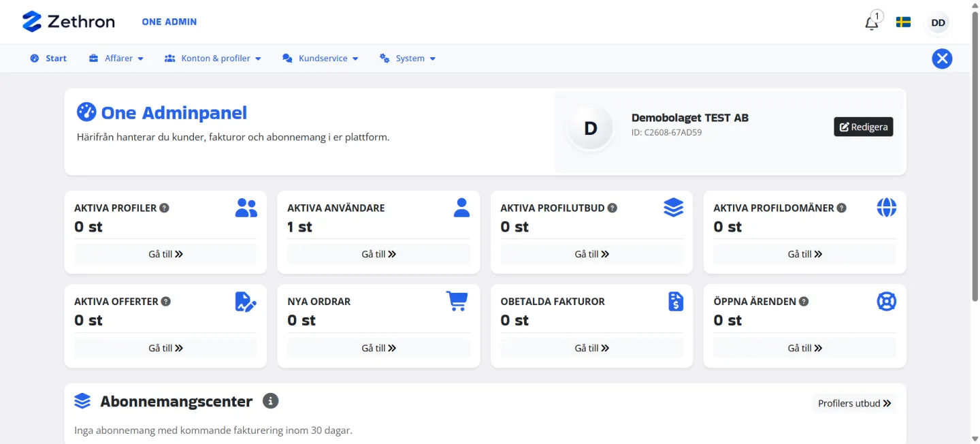
Task: Click the ID: C2608-67AD59 text
Action: pos(666,133)
